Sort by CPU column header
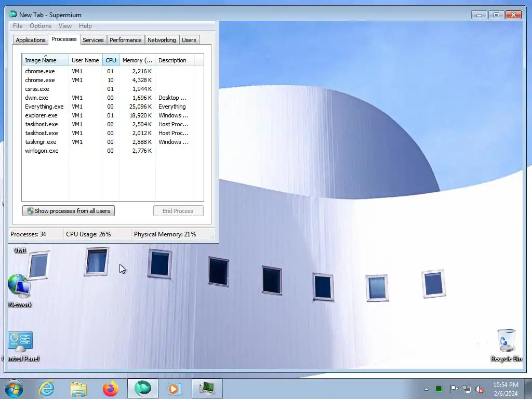This screenshot has height=399, width=532. pyautogui.click(x=111, y=60)
